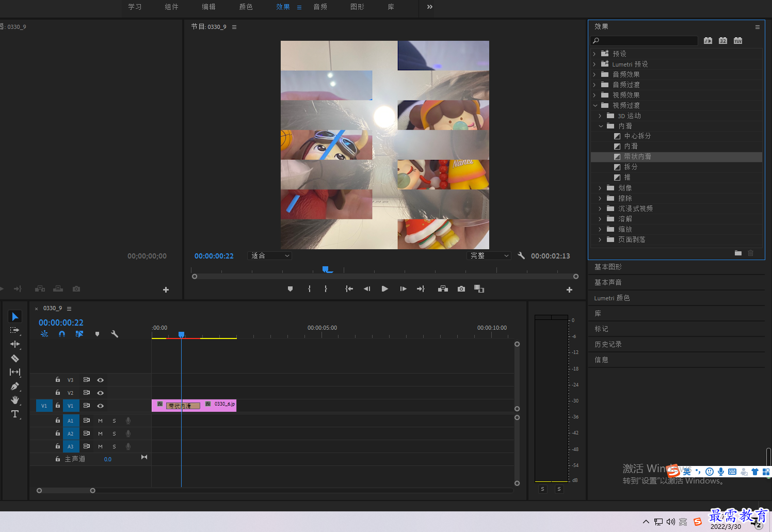Viewport: 772px width, 532px height.
Task: Switch to 编辑 workspace tab
Action: pyautogui.click(x=209, y=7)
